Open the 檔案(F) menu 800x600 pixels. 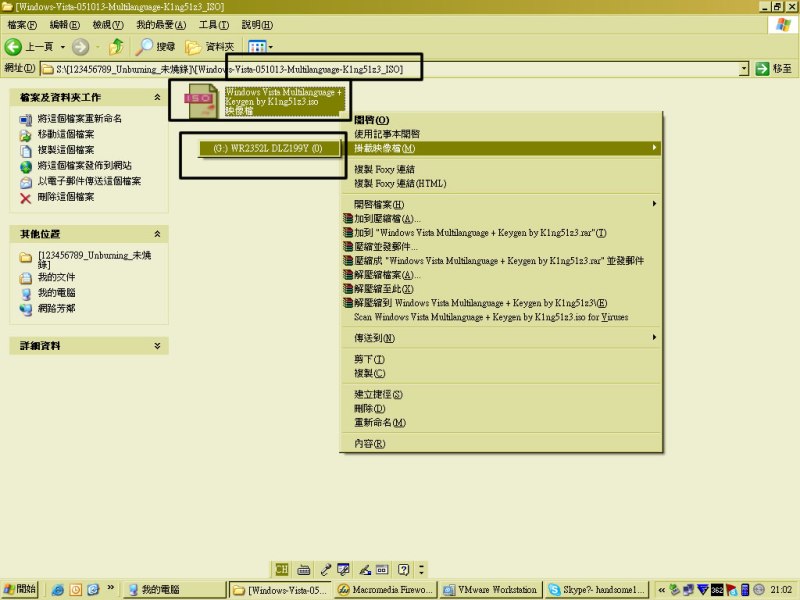tap(22, 24)
